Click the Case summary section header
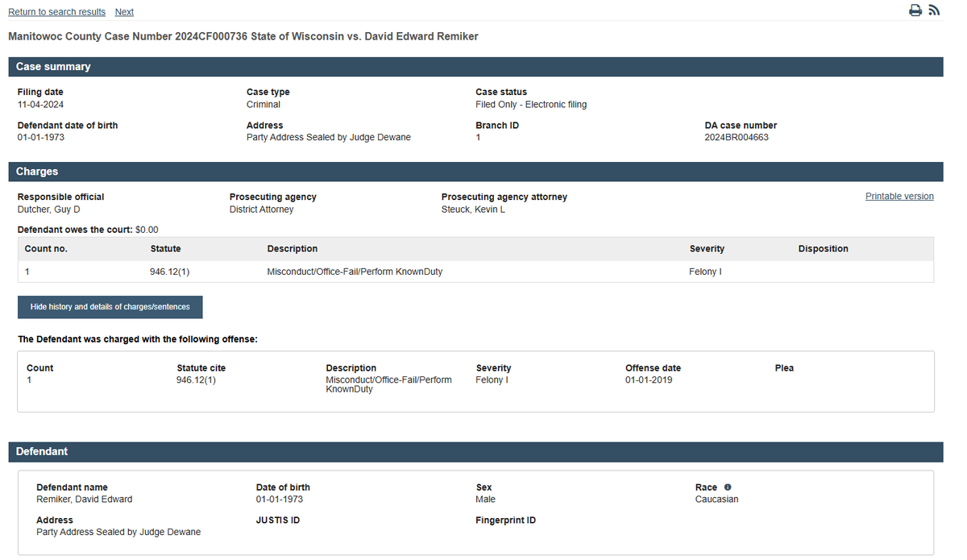 [x=475, y=67]
